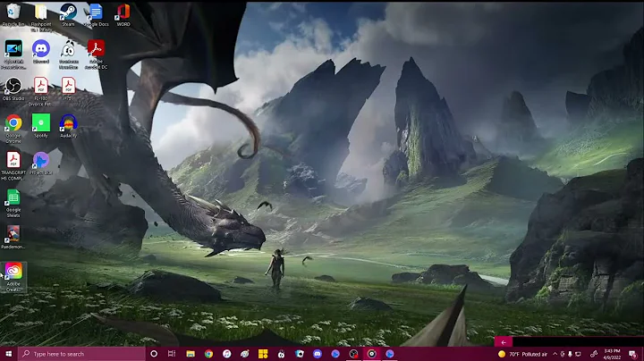
Task: Open Adobe Acrobat DC shortcut
Action: point(96,55)
